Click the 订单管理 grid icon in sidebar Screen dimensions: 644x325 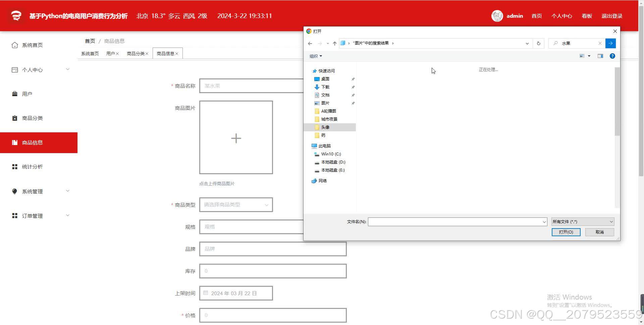point(14,216)
